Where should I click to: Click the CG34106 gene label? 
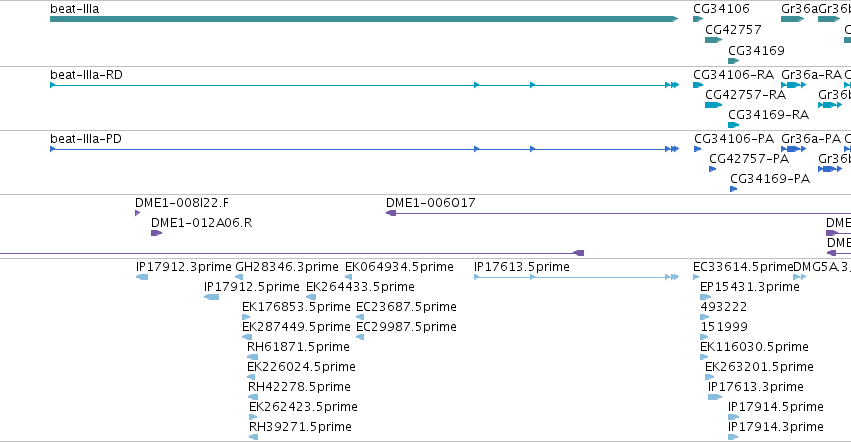[721, 9]
